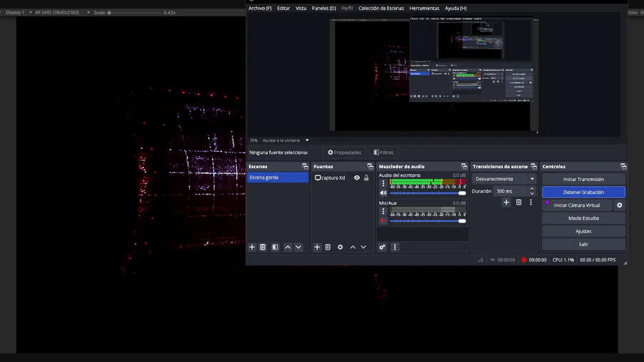Add a new source in Fuentes panel

tap(317, 247)
